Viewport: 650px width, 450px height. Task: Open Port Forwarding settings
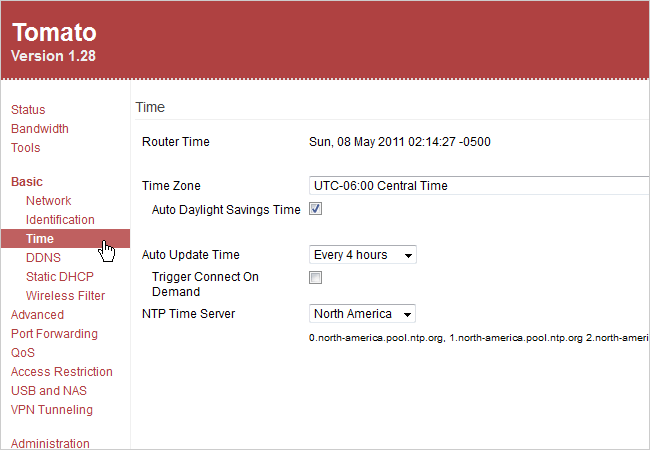tap(54, 334)
